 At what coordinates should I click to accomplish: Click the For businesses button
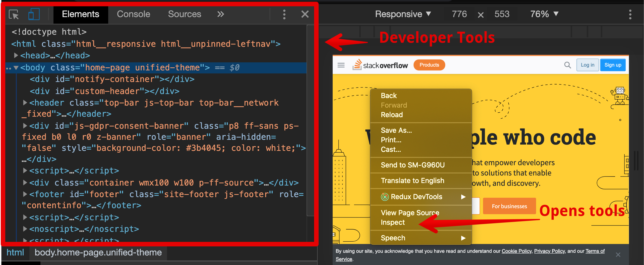pos(509,206)
